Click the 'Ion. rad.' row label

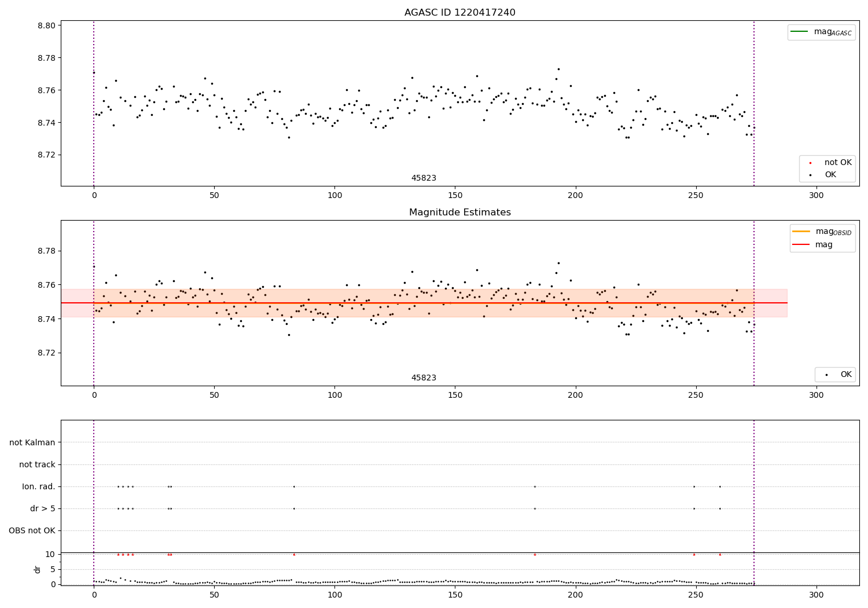click(39, 486)
